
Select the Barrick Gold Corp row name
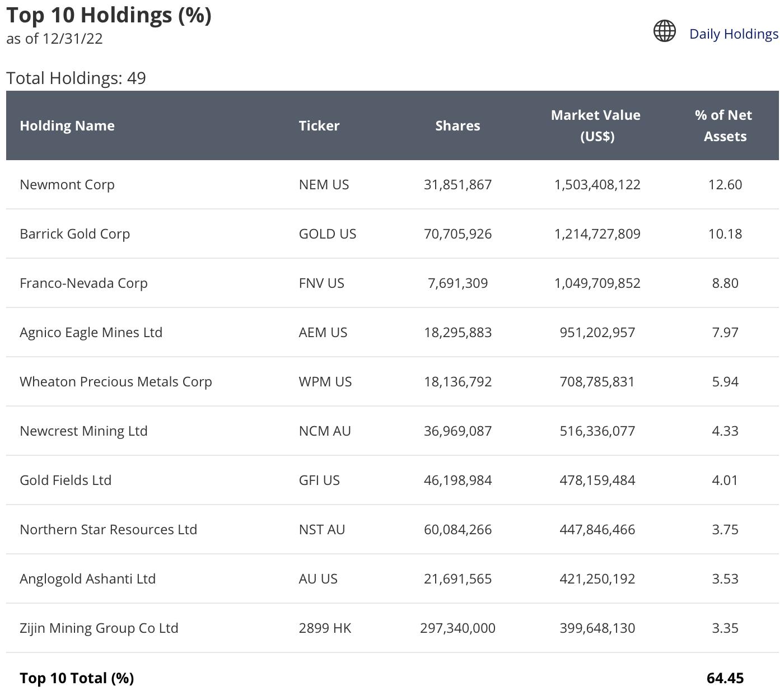coord(74,234)
